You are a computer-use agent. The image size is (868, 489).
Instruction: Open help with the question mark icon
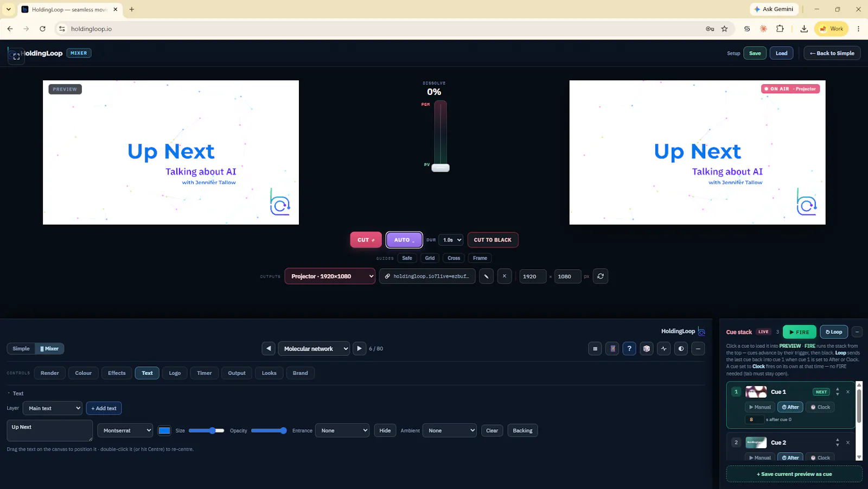point(629,348)
